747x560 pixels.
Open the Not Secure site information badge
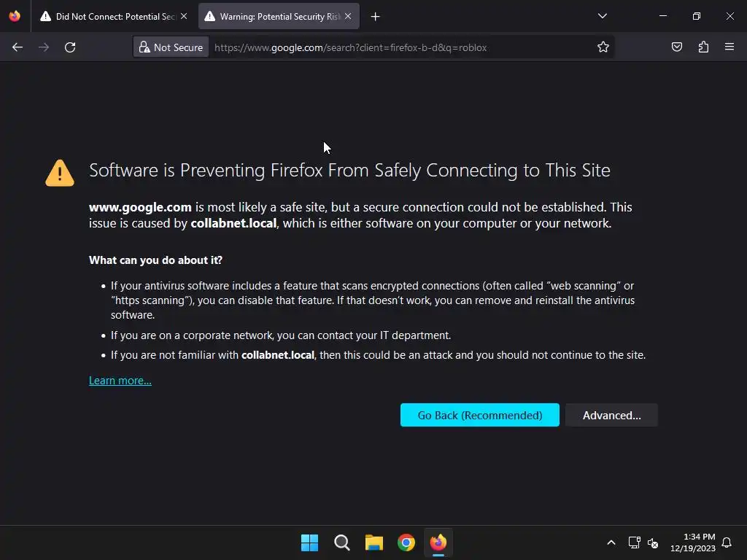pos(171,47)
